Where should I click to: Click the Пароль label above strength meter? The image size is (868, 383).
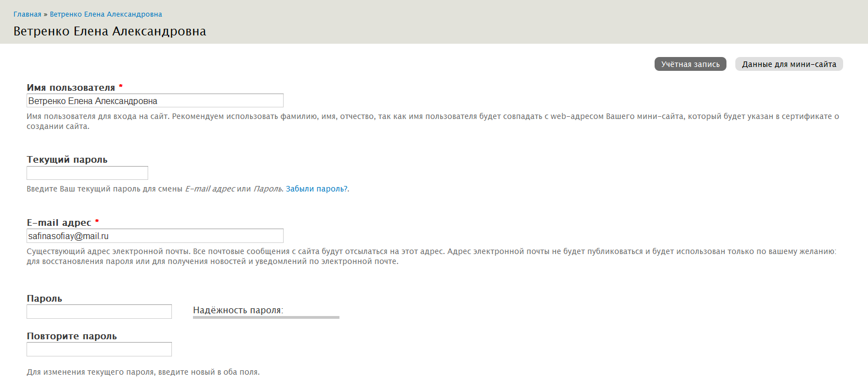(44, 298)
